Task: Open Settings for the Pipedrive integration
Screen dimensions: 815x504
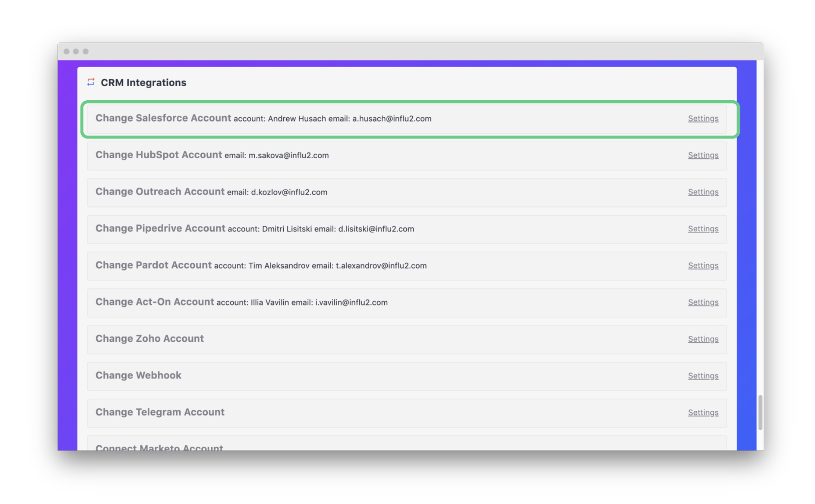Action: [703, 228]
